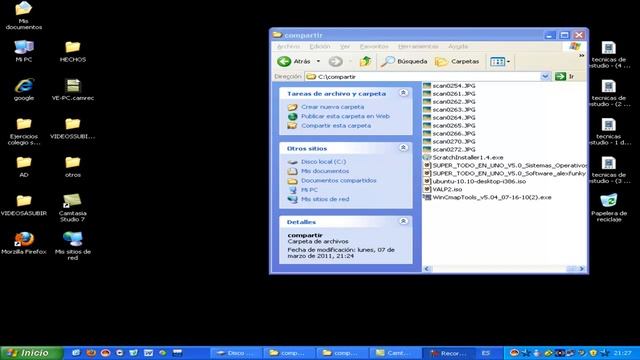Open the Ver menu
The height and width of the screenshot is (360, 640).
point(345,47)
